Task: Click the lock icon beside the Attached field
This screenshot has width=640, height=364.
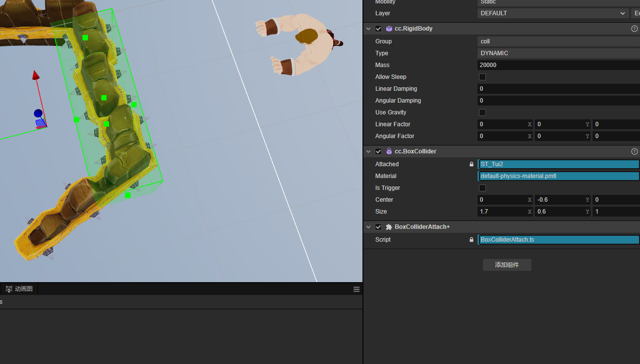Action: pos(472,164)
